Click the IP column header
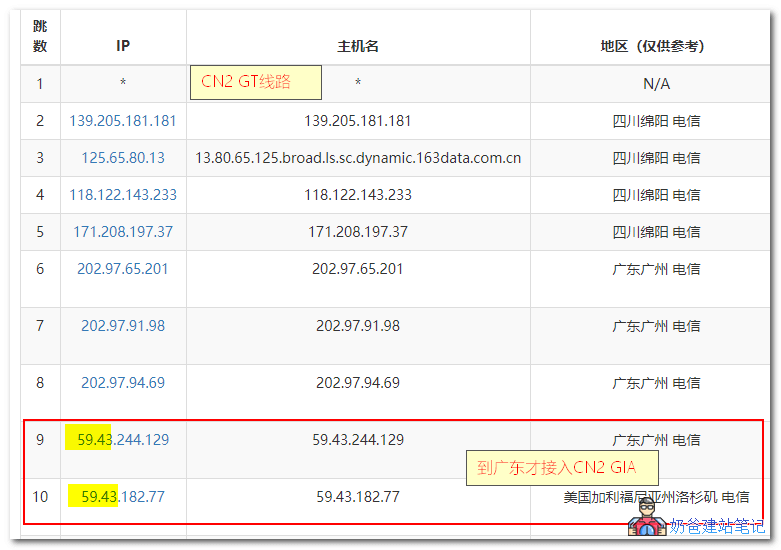Viewport: 781px width, 550px height. pos(123,46)
